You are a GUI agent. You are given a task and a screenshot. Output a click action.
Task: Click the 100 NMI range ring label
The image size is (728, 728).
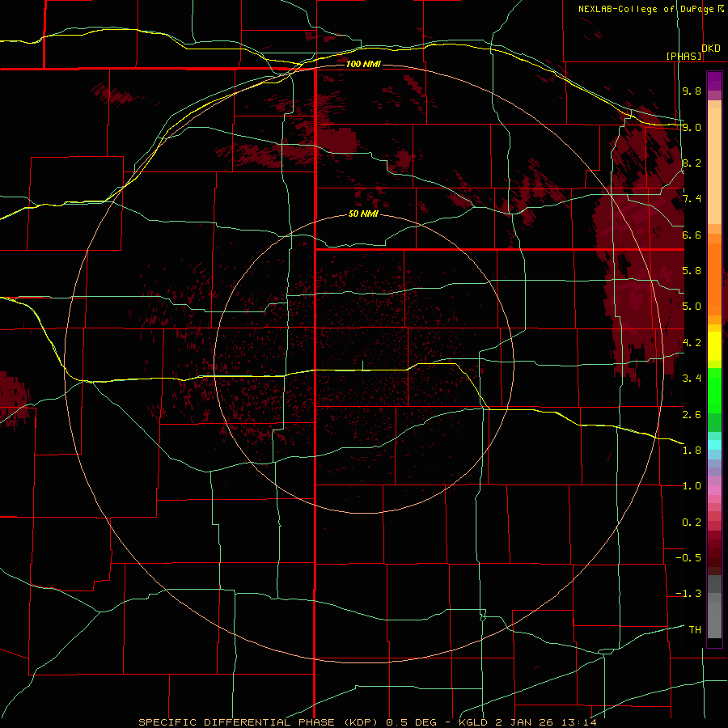pyautogui.click(x=363, y=64)
